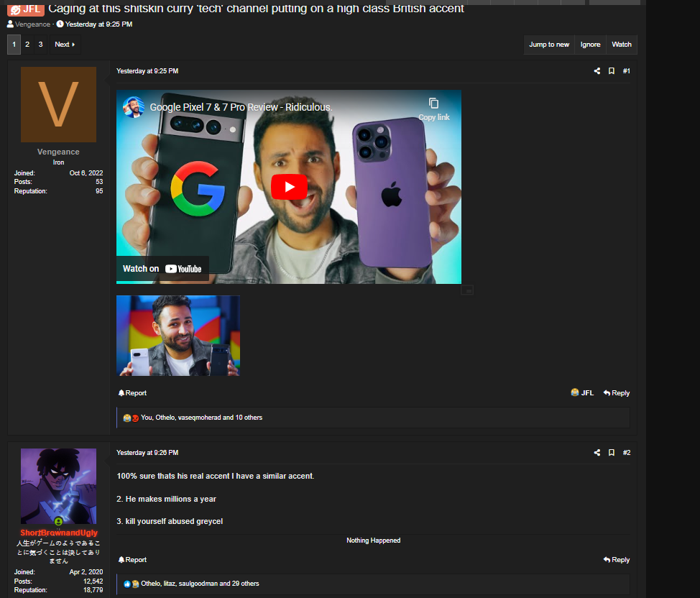
Task: Click the text '3. kill yourself abused greycel'
Action: click(170, 521)
